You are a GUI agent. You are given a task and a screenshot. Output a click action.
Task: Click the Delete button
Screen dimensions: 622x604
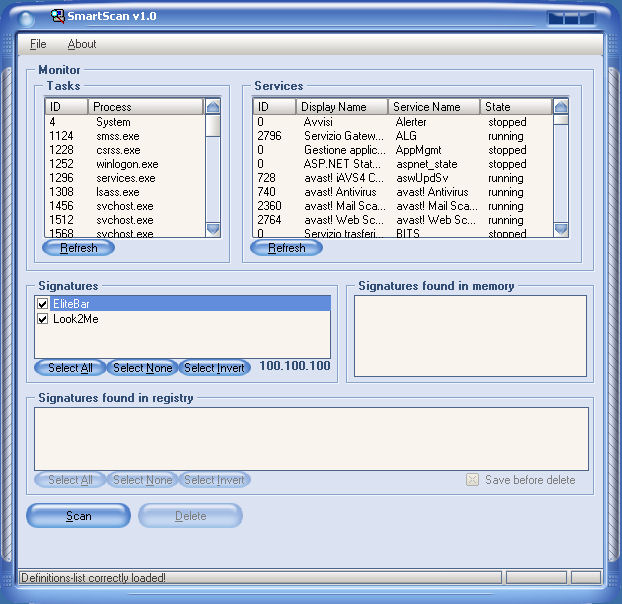190,516
